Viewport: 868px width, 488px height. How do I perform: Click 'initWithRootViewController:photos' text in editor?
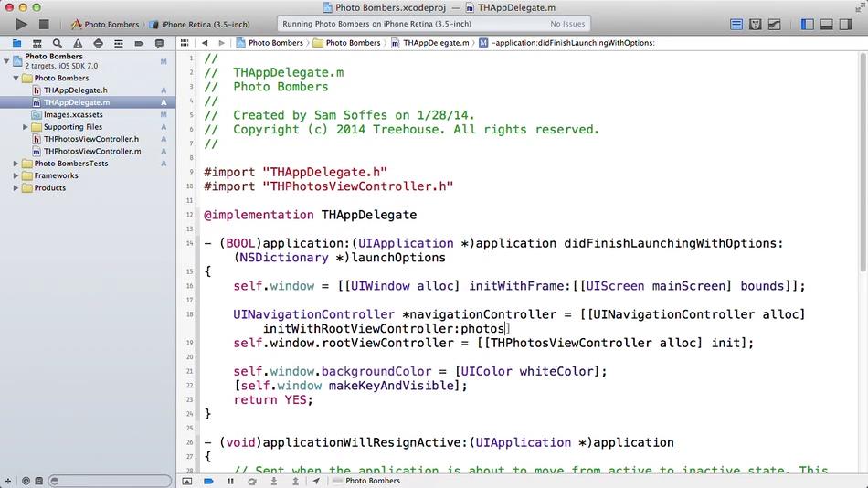pos(384,328)
